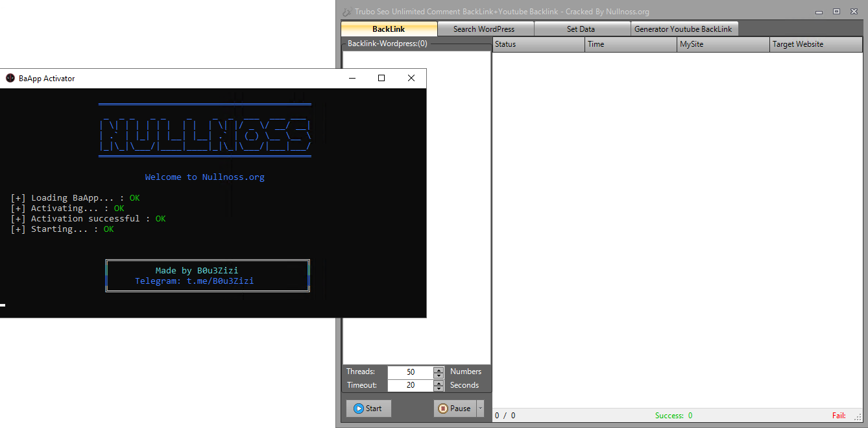Open Generator Youtube BackLink tab
Viewport: 868px width, 428px height.
point(683,29)
